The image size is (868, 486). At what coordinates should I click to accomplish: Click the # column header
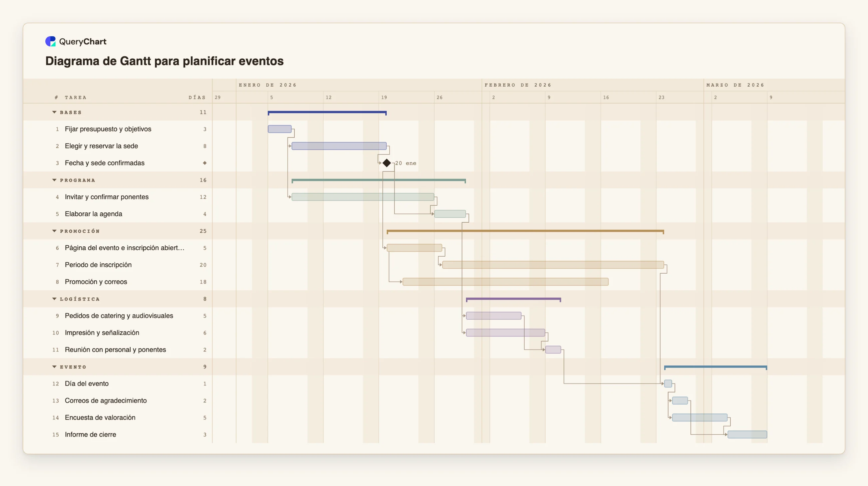pyautogui.click(x=56, y=97)
